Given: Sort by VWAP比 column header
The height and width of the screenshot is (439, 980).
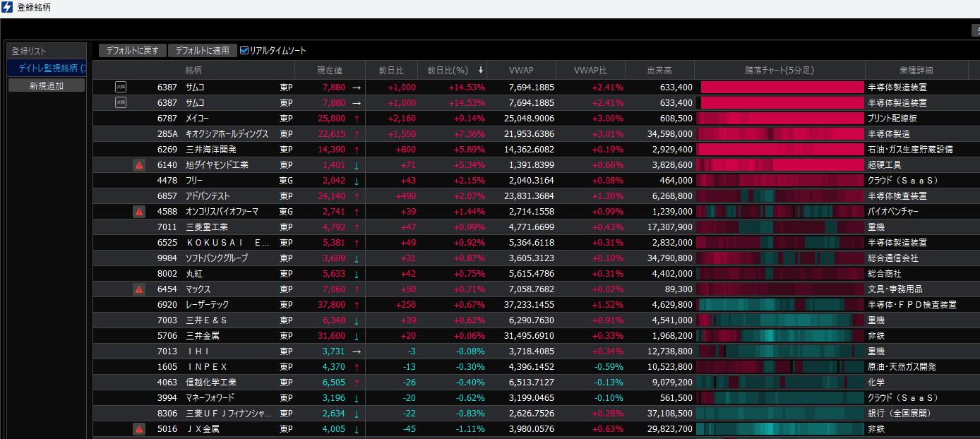Looking at the screenshot, I should click(x=590, y=70).
